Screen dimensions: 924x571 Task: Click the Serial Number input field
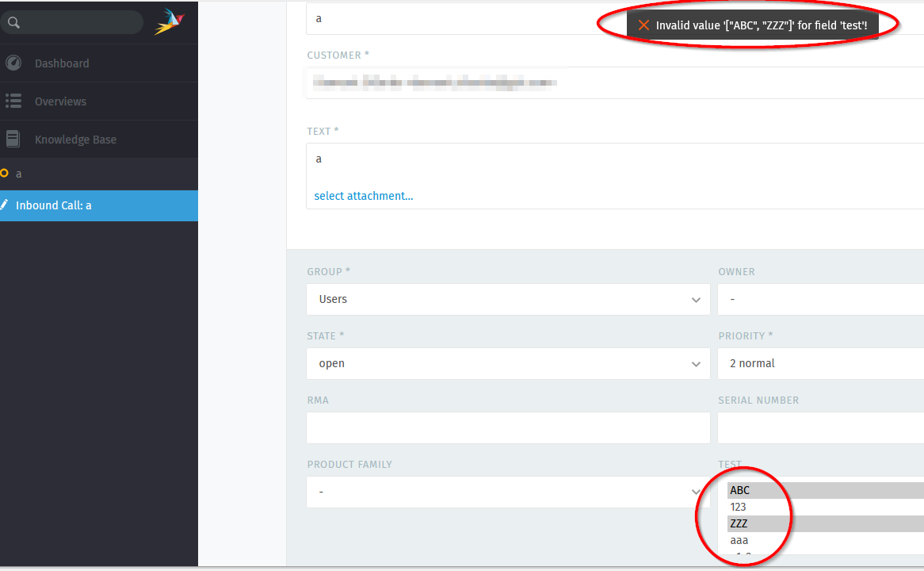click(821, 427)
